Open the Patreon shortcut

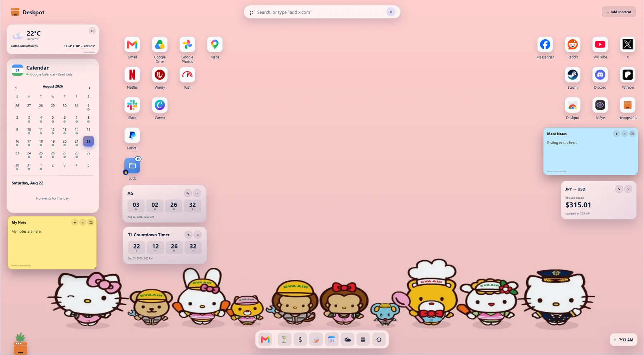[x=628, y=75]
